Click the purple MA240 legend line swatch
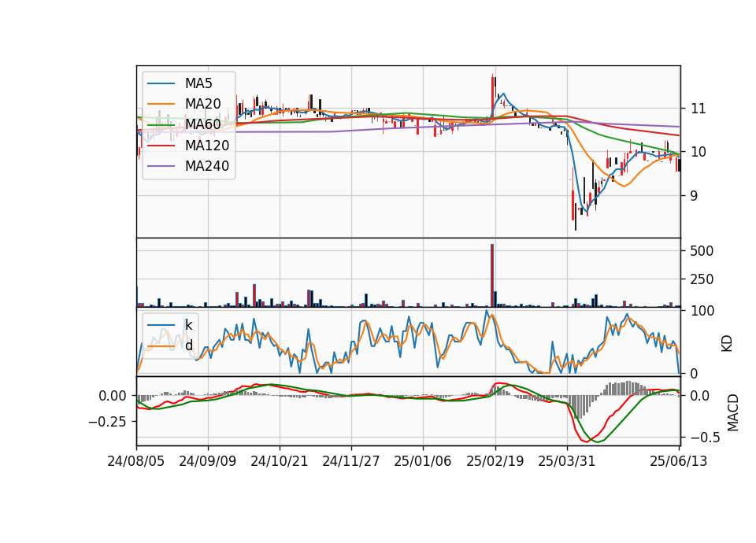 tap(161, 166)
